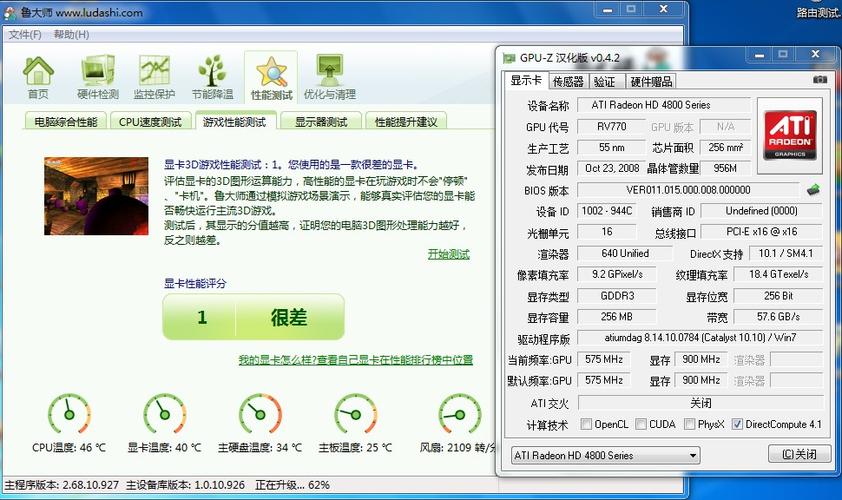This screenshot has width=842, height=500.
Task: Click the 发布日期 Oct 23, 2008 field
Action: (x=611, y=169)
